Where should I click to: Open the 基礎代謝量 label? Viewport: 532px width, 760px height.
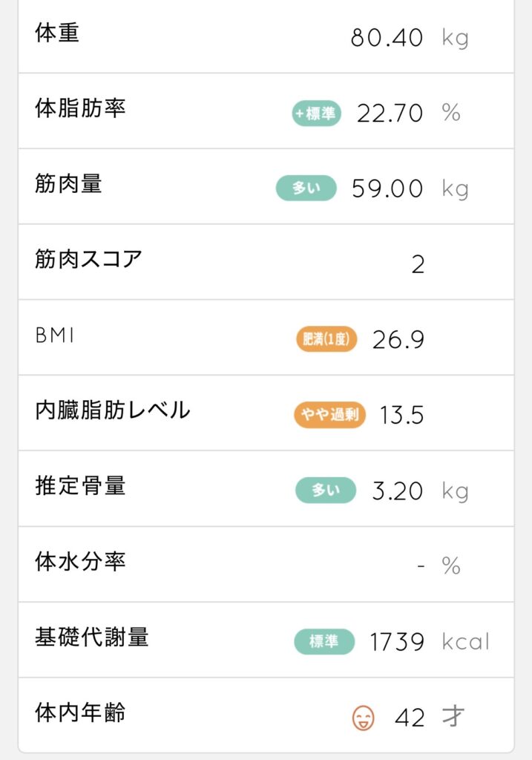click(91, 637)
